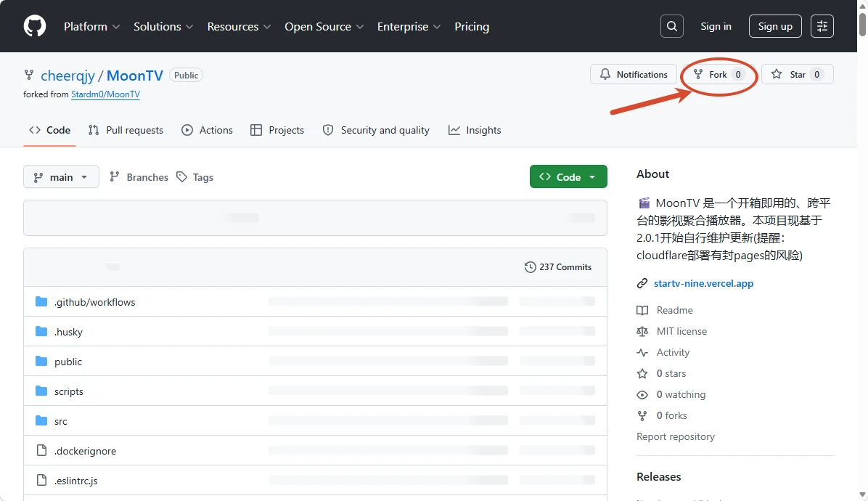This screenshot has height=501, width=868.
Task: Click the Fork button
Action: click(719, 74)
